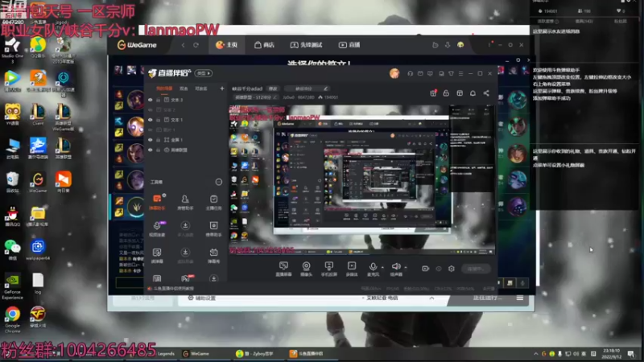
Task: Open the WeGame desktop shortcut
Action: click(x=38, y=183)
